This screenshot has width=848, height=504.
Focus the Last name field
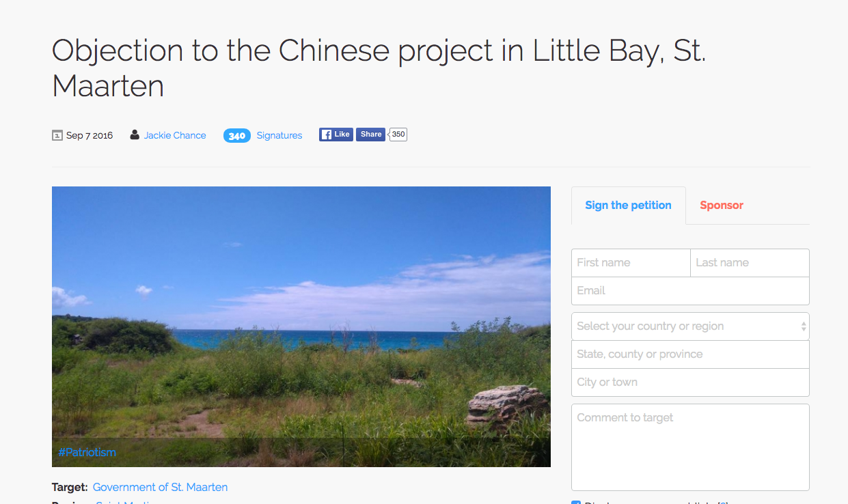(750, 263)
